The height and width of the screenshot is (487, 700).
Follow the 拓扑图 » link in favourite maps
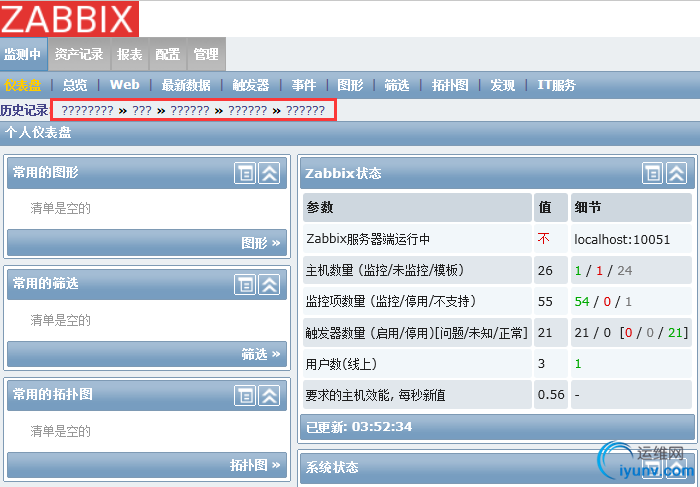[255, 466]
